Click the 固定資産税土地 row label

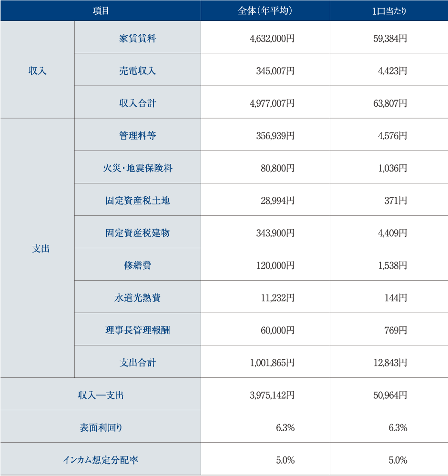click(137, 200)
